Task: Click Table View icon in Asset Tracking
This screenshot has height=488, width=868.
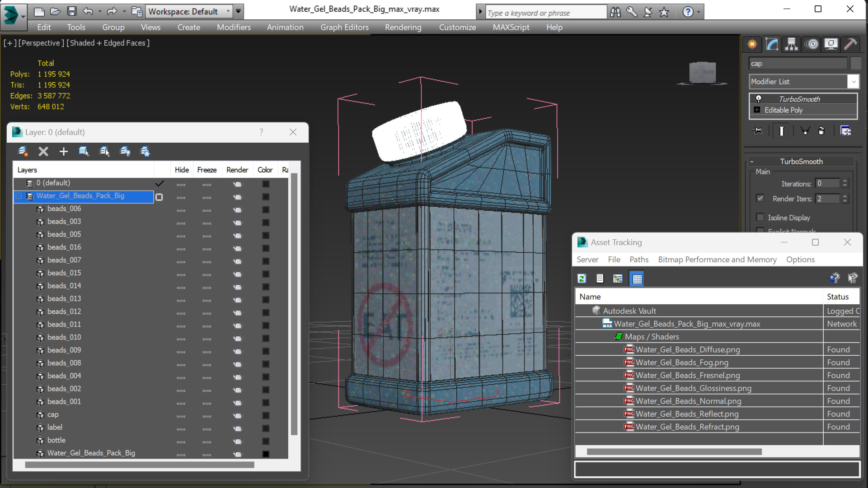Action: click(x=637, y=279)
